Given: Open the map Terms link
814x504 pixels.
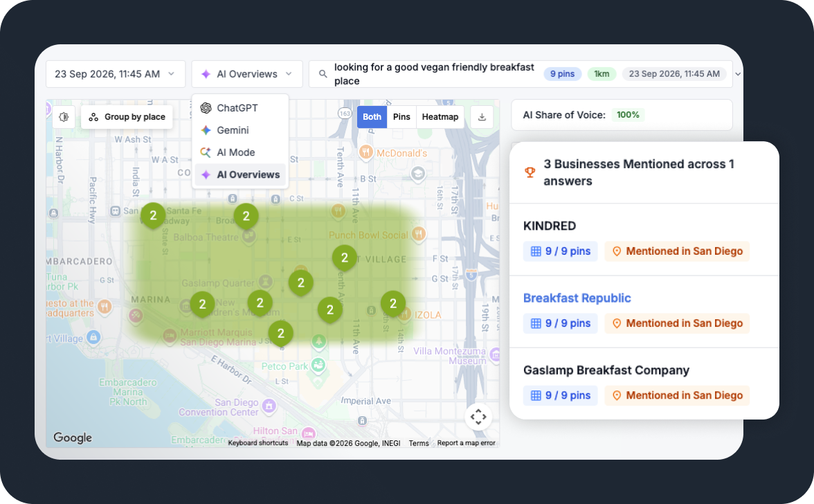Looking at the screenshot, I should [418, 443].
